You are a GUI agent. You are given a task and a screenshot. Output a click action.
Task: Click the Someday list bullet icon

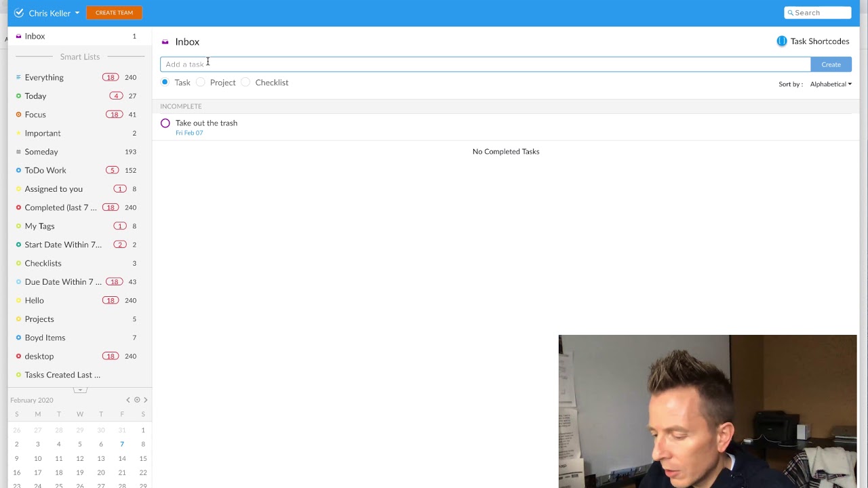coord(18,152)
